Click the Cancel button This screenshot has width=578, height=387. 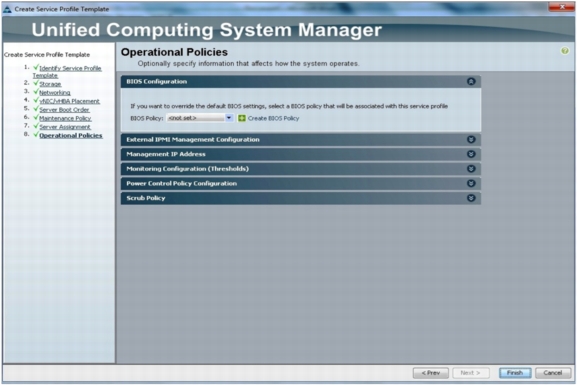pyautogui.click(x=553, y=373)
